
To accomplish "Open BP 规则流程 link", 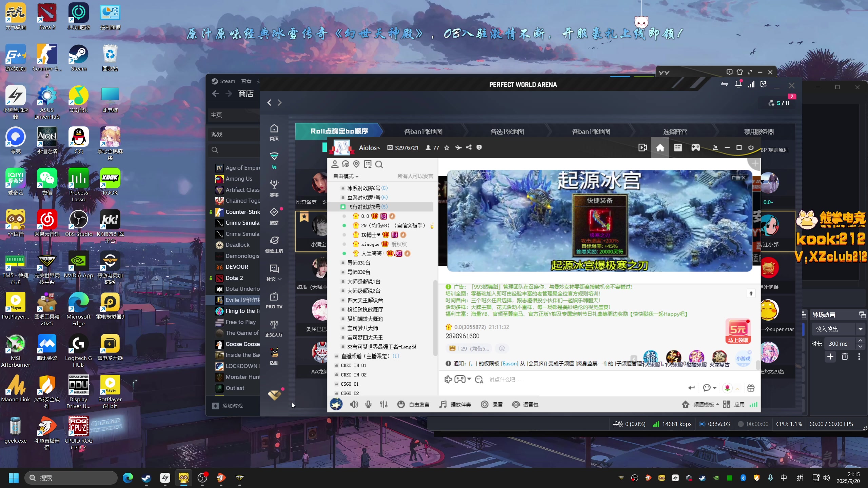I will coord(775,150).
